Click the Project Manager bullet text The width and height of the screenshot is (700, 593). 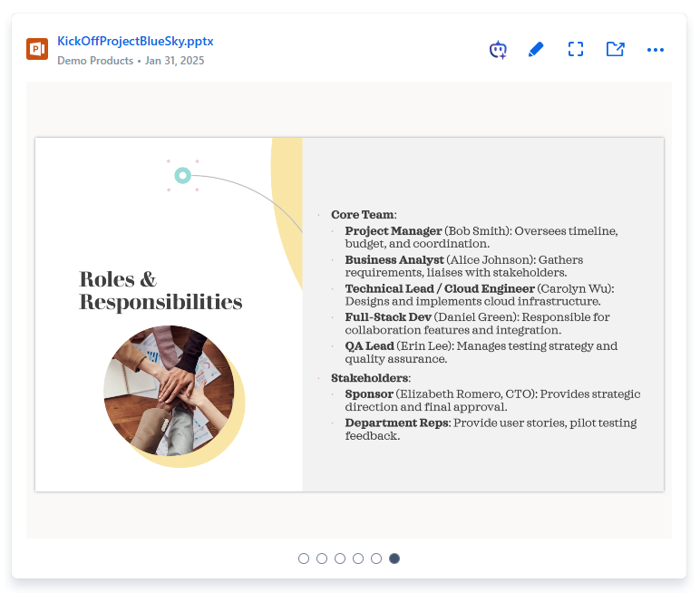pos(394,231)
